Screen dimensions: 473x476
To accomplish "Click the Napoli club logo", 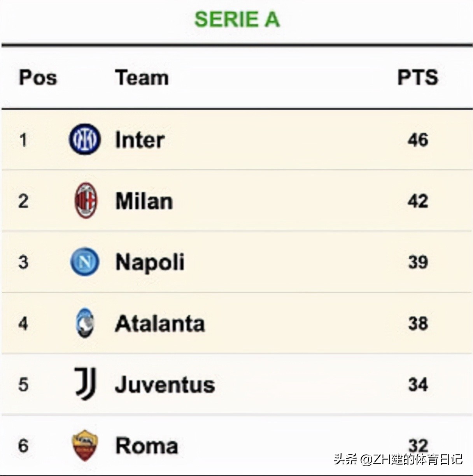I will click(x=85, y=262).
